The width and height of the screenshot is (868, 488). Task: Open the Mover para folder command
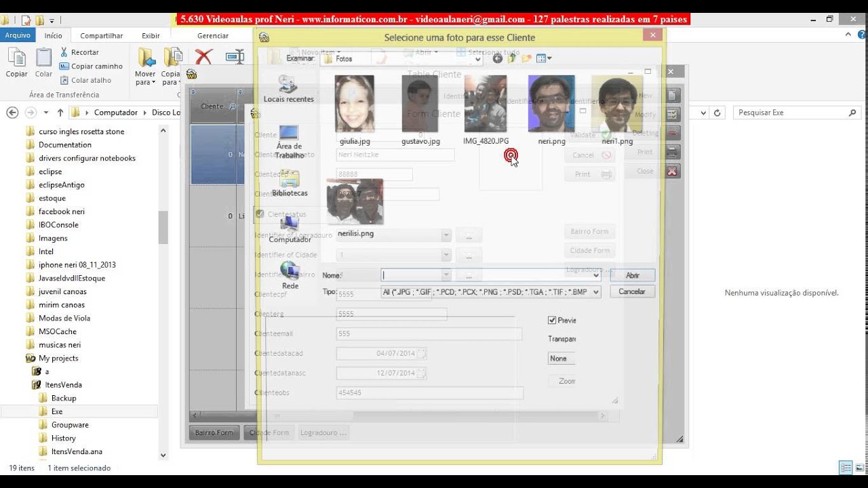coord(145,66)
